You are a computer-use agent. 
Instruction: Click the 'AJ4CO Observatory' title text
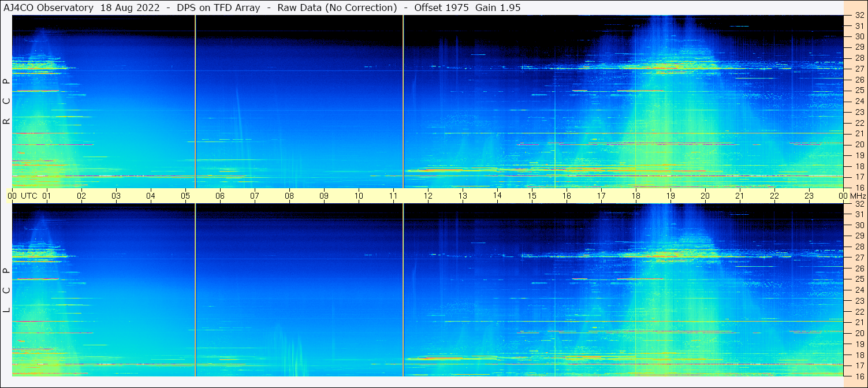coord(49,8)
